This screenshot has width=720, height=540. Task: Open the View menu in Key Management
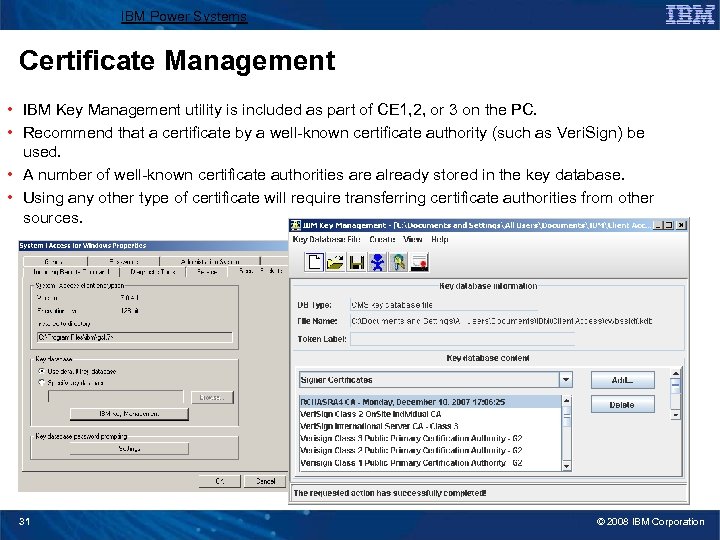tap(412, 239)
